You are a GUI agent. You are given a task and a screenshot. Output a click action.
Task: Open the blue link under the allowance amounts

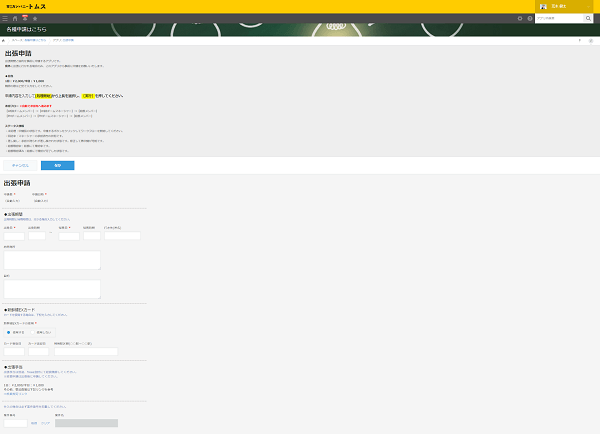tap(15, 394)
